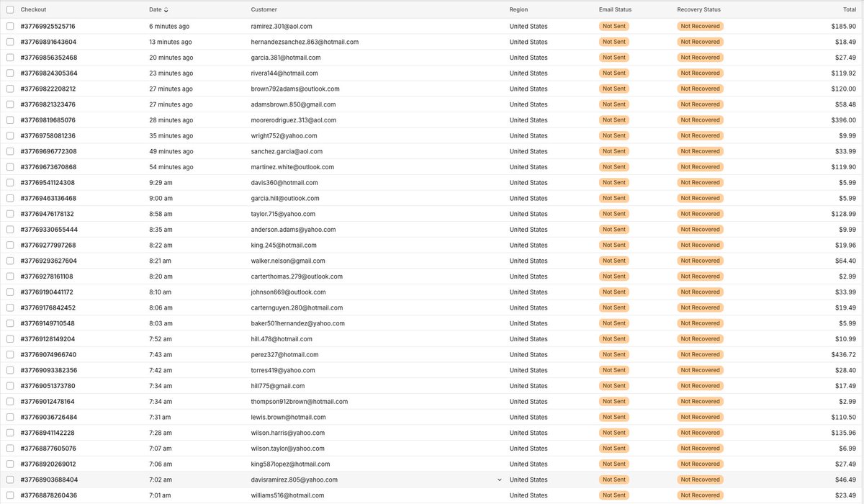The height and width of the screenshot is (504, 864).
Task: Toggle the Date column sort arrows icon
Action: pos(166,10)
